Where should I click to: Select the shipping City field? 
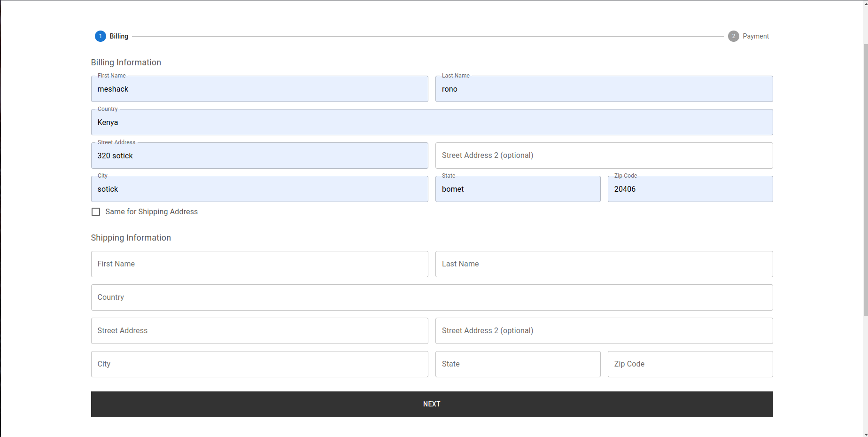click(x=259, y=364)
